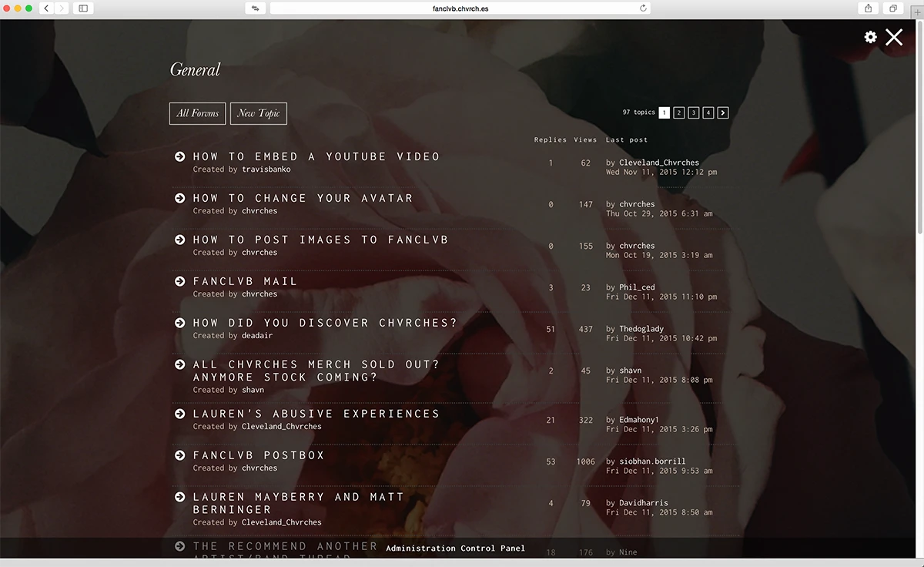Screen dimensions: 924x567
Task: Click date 'Wed Nov 11, 2015 12:12 pm'
Action: [661, 172]
